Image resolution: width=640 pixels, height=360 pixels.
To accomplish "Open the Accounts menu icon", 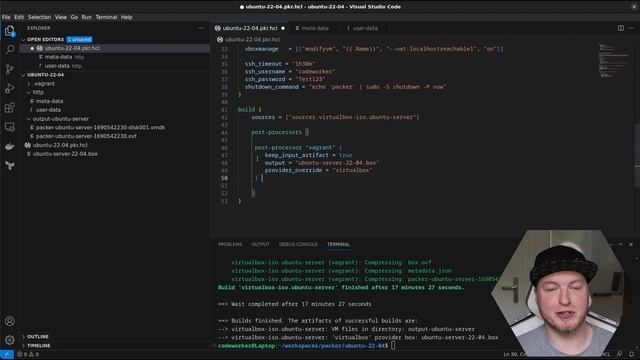I will point(9,321).
